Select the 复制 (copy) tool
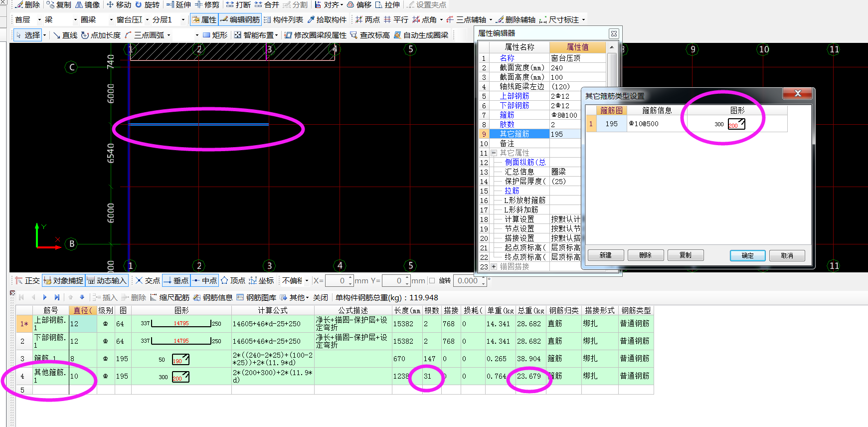Image resolution: width=868 pixels, height=427 pixels. (59, 4)
